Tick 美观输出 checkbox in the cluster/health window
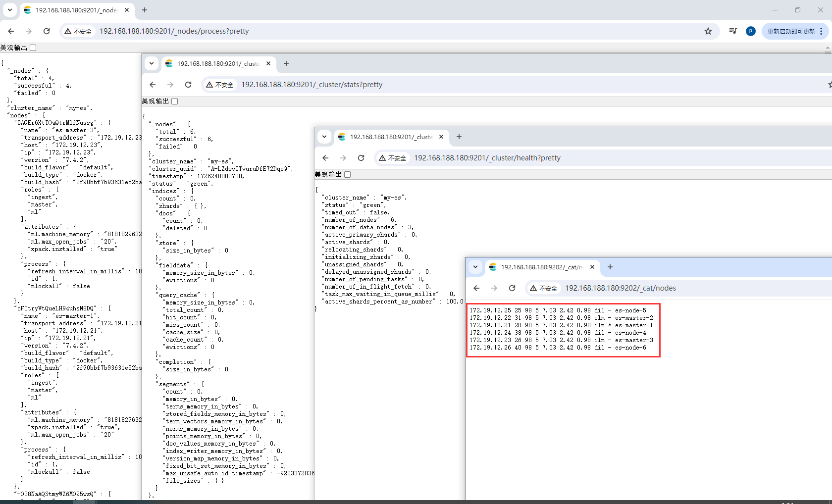Viewport: 832px width, 504px height. click(348, 174)
